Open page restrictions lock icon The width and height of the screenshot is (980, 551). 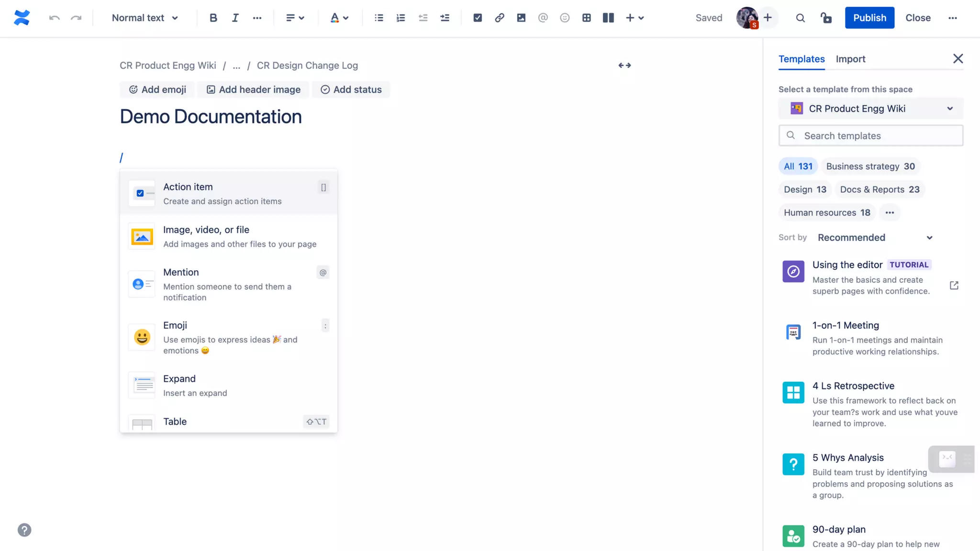(826, 18)
